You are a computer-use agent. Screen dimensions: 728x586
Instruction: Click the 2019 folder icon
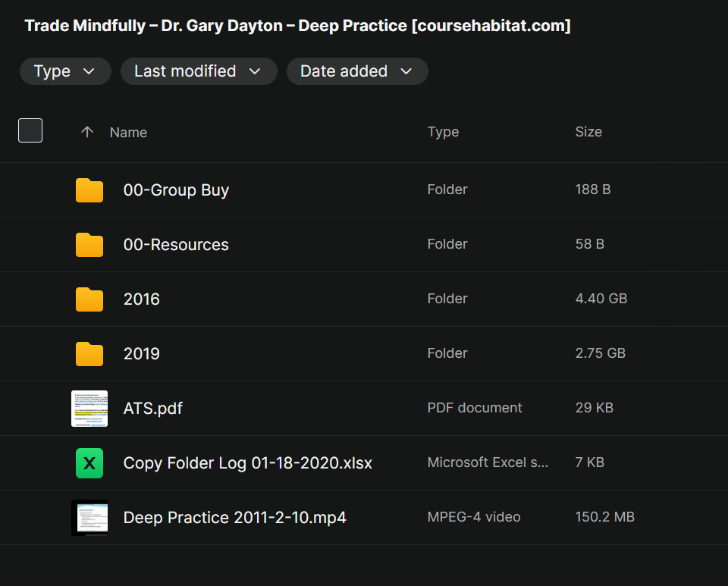[89, 354]
